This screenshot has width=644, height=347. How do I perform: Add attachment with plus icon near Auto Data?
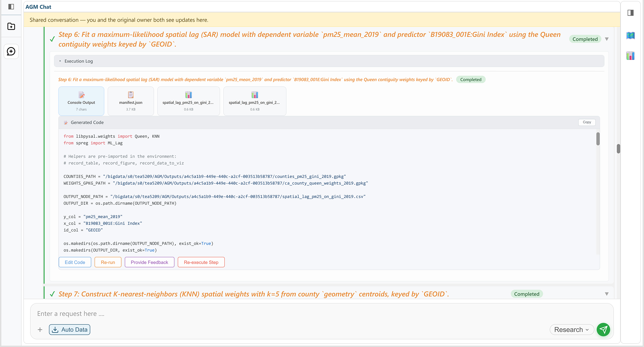coord(40,330)
